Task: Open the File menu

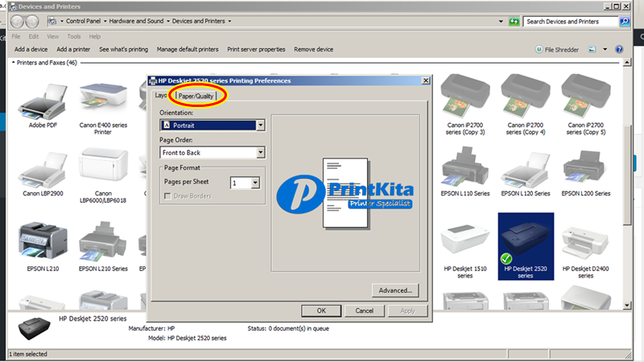Action: tap(16, 36)
